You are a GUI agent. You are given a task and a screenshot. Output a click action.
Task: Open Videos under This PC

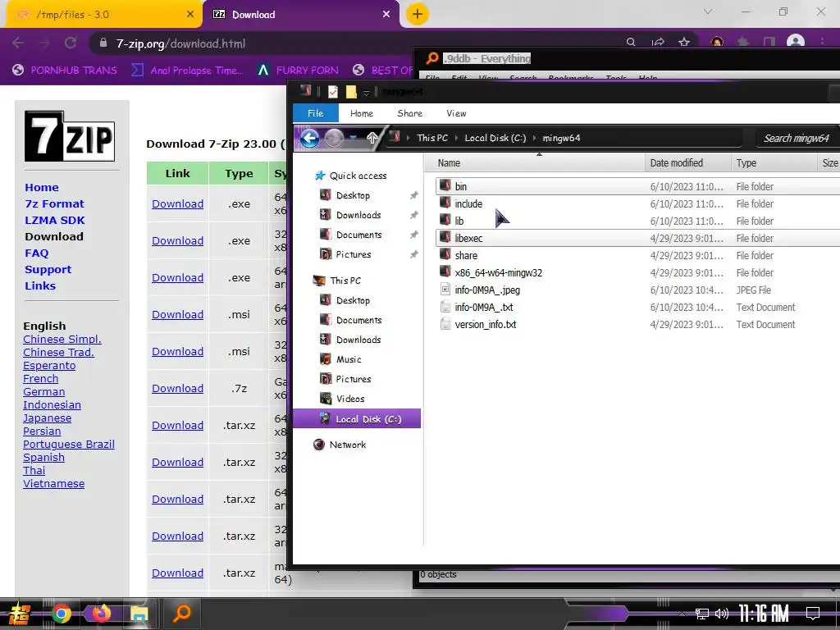[349, 399]
